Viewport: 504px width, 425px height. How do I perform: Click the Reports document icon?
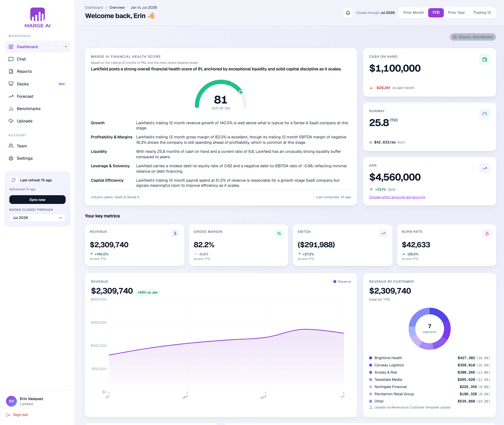pos(11,71)
